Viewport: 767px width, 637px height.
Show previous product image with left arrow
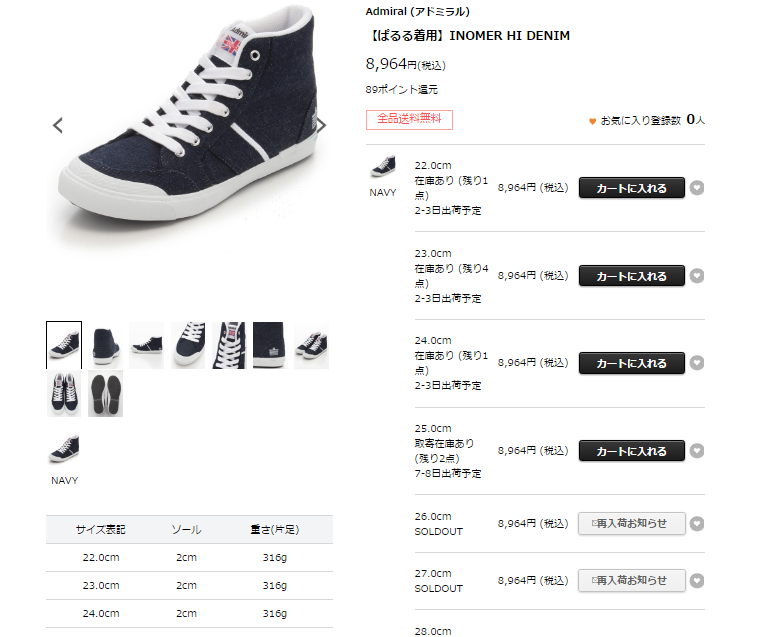pyautogui.click(x=58, y=125)
